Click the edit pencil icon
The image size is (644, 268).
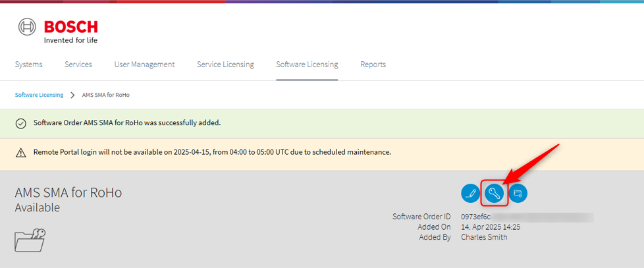pyautogui.click(x=471, y=193)
